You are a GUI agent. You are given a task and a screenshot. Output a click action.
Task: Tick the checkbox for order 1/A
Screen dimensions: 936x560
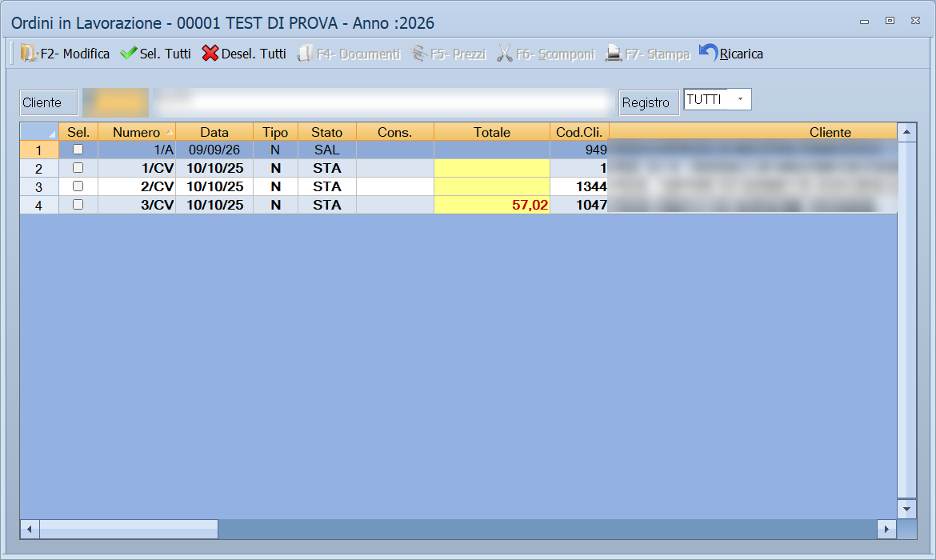pos(78,150)
